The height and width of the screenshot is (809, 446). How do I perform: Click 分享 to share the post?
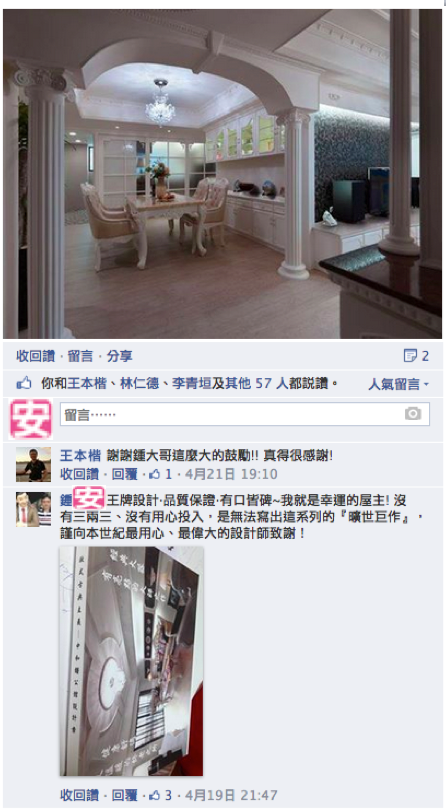[x=120, y=355]
